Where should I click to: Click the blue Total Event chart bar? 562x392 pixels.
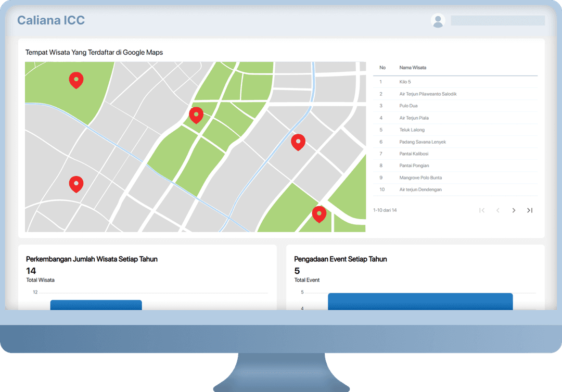[420, 301]
